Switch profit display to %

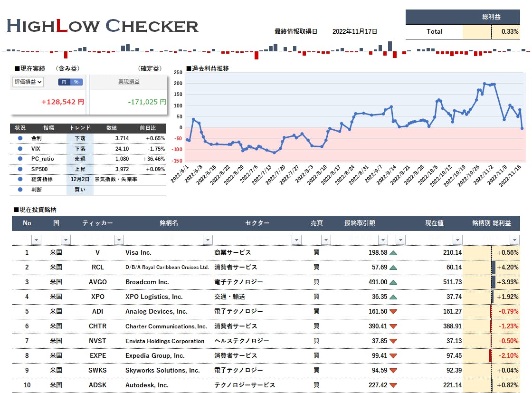tap(76, 82)
